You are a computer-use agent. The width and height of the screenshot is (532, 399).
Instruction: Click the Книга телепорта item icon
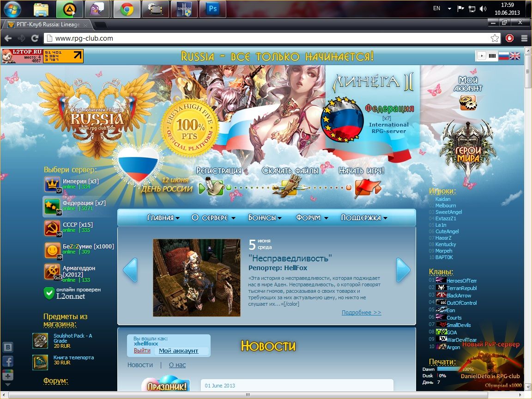click(x=40, y=363)
